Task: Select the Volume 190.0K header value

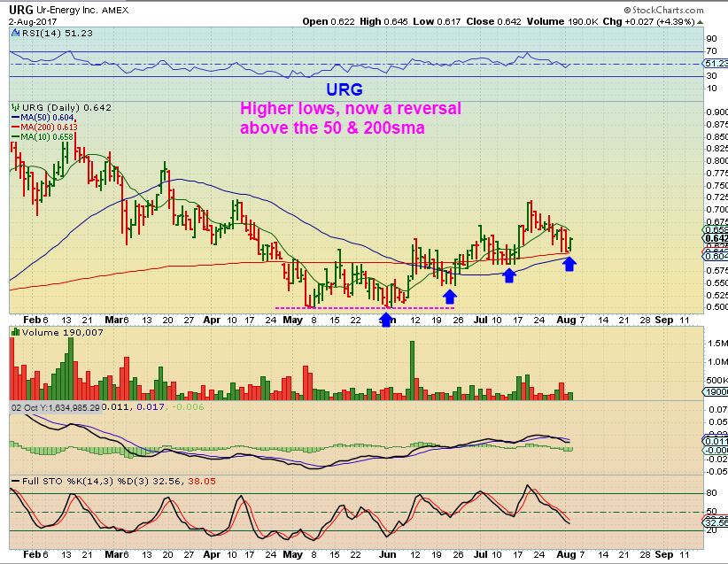Action: tap(562, 21)
